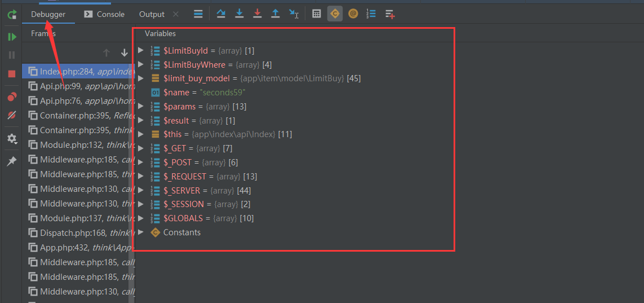This screenshot has width=644, height=303.
Task: Click Force Step Into
Action: 257,14
